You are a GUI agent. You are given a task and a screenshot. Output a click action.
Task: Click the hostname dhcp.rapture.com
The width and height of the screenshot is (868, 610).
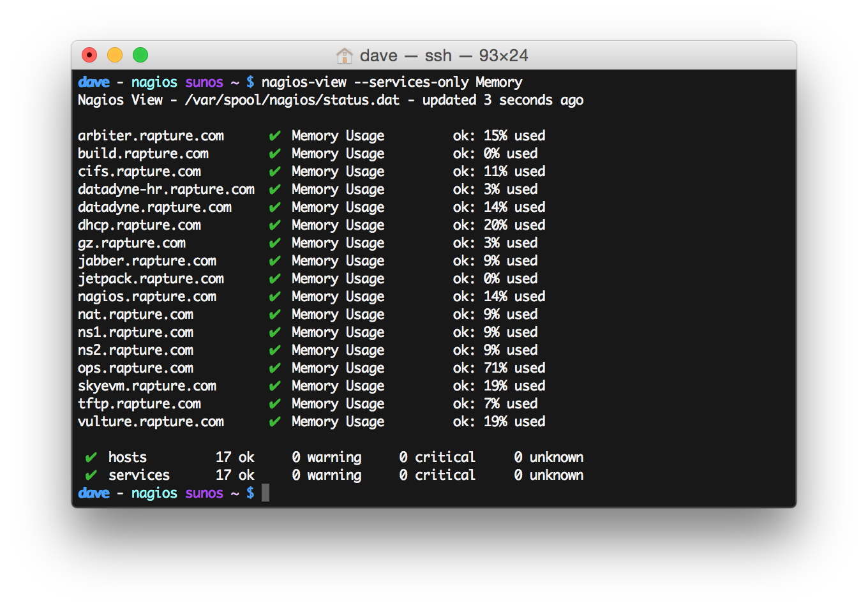[x=139, y=225]
